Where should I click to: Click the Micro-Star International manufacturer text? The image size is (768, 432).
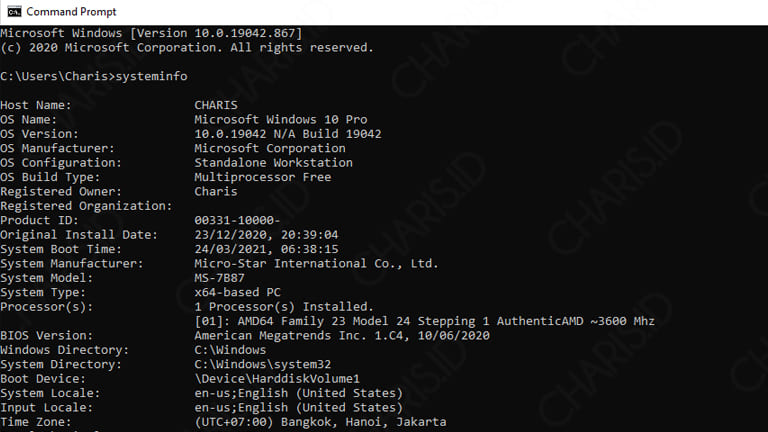coord(316,264)
